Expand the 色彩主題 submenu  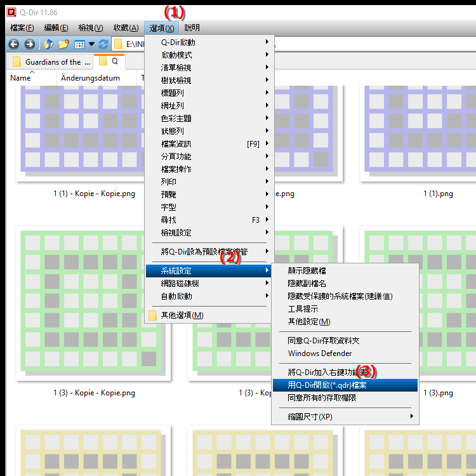(x=209, y=119)
